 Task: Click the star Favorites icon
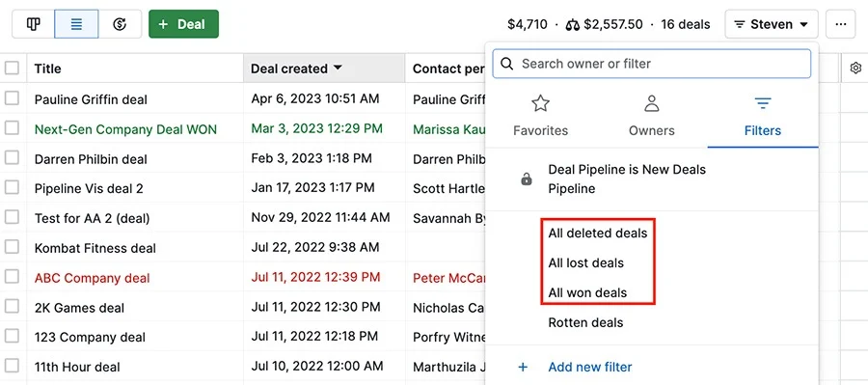coord(540,103)
